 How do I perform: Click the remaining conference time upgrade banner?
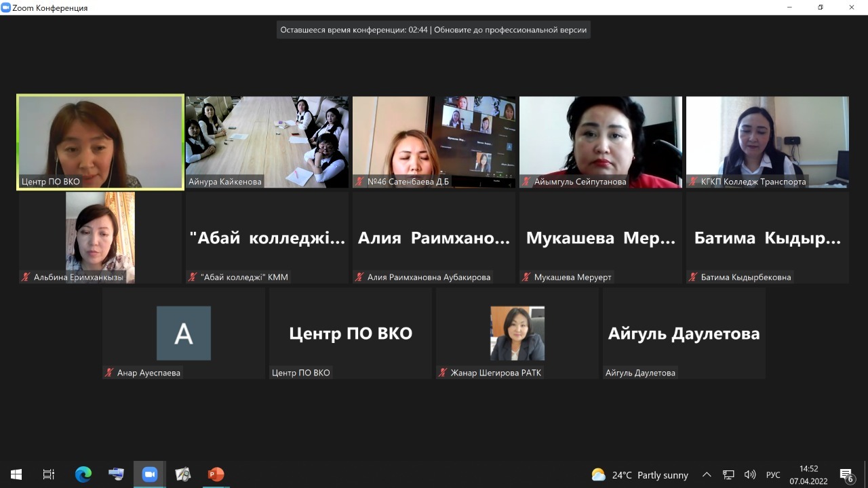coord(433,30)
